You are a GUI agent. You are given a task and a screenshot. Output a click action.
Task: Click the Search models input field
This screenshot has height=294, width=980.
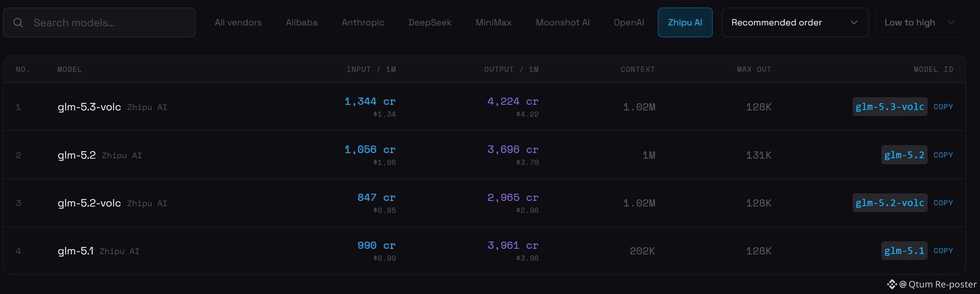[x=99, y=22]
